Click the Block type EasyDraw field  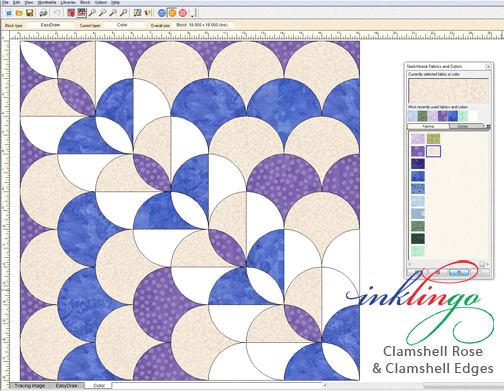50,25
